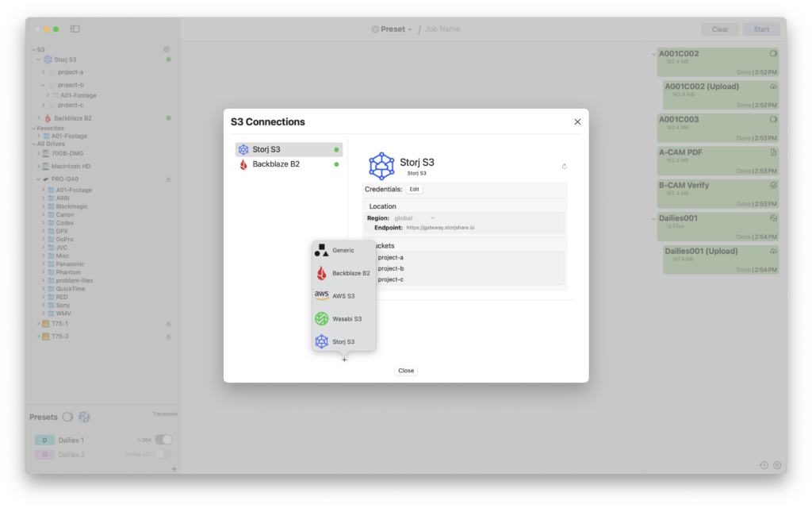The image size is (812, 508).
Task: Add a preset with the sidebar plus icon
Action: (174, 469)
